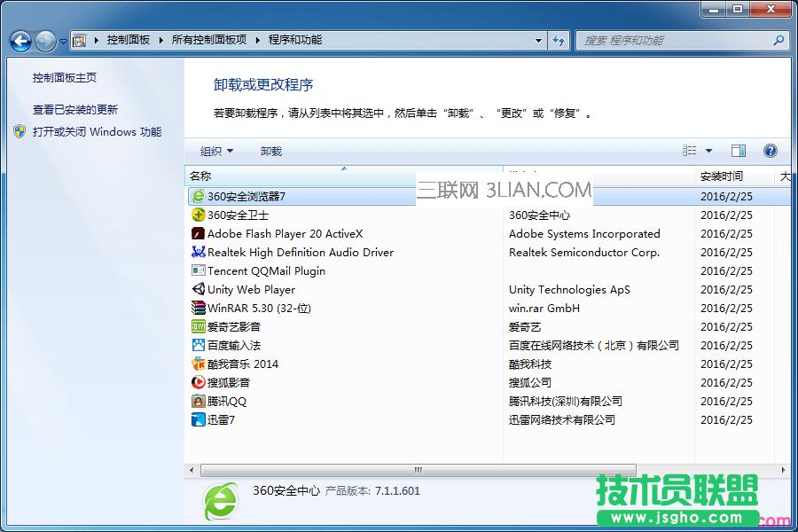Click the 迅雷7 icon
The width and height of the screenshot is (798, 532).
[x=198, y=419]
